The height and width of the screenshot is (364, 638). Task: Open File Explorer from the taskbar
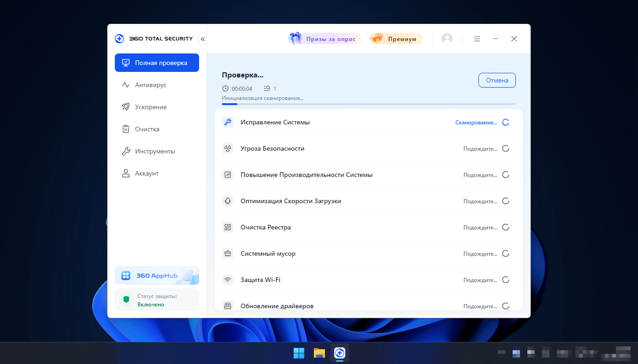(319, 353)
